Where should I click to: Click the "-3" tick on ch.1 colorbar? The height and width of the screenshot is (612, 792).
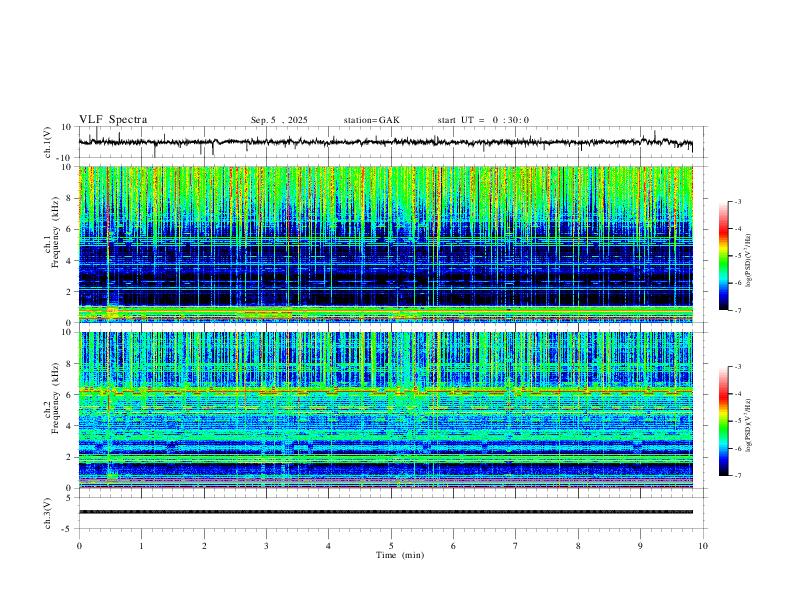(x=737, y=201)
